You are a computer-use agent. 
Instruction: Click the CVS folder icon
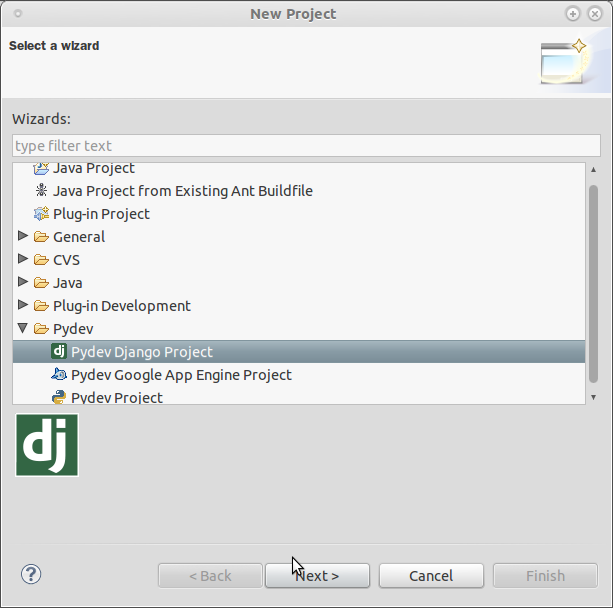pos(41,260)
